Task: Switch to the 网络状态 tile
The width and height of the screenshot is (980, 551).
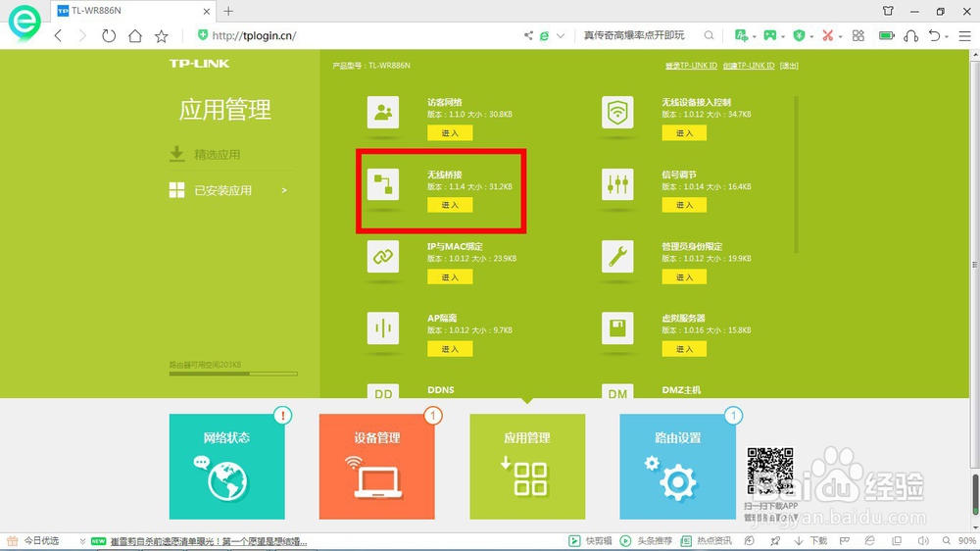Action: (x=227, y=466)
